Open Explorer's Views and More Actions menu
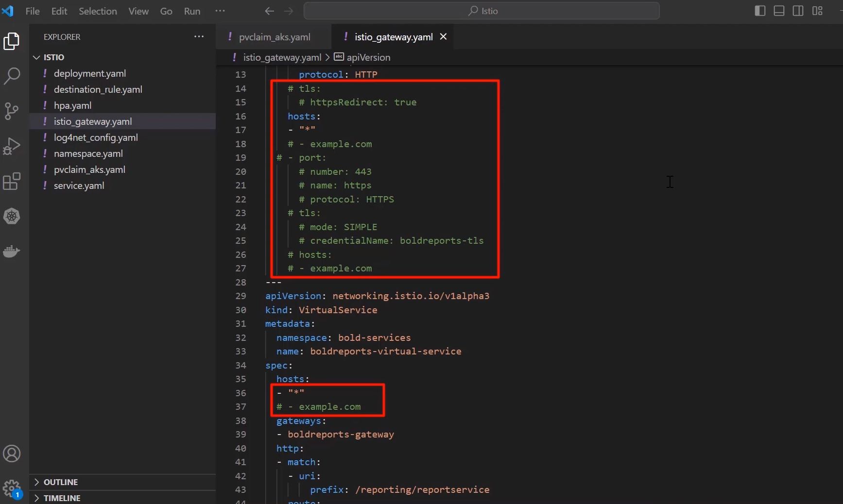Screen dimensions: 843x504 (x=199, y=36)
